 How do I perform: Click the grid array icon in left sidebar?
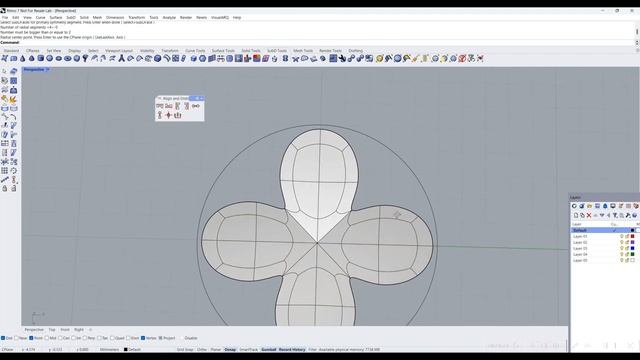4,171
